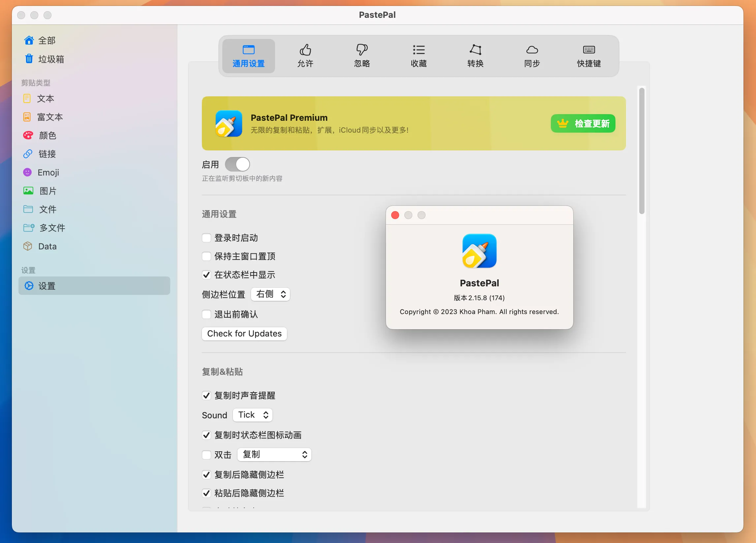756x543 pixels.
Task: Enable 退出前确认 checkbox
Action: tap(206, 314)
